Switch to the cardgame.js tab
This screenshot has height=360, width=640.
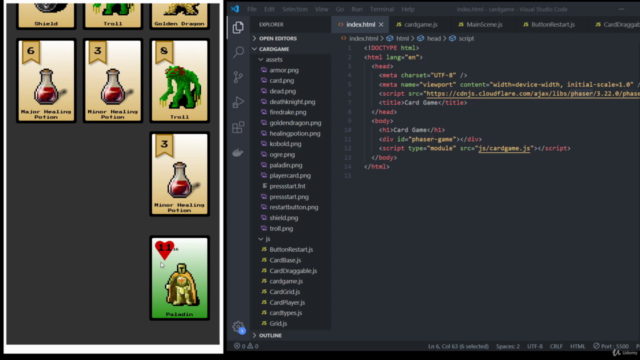pyautogui.click(x=416, y=24)
